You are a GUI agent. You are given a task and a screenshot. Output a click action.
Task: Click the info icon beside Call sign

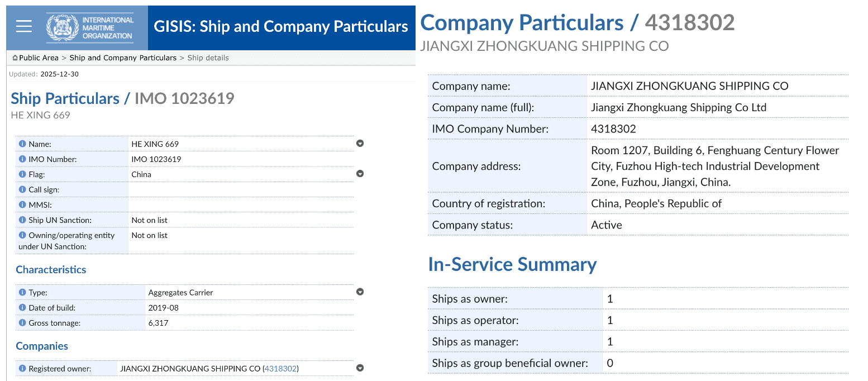(23, 189)
